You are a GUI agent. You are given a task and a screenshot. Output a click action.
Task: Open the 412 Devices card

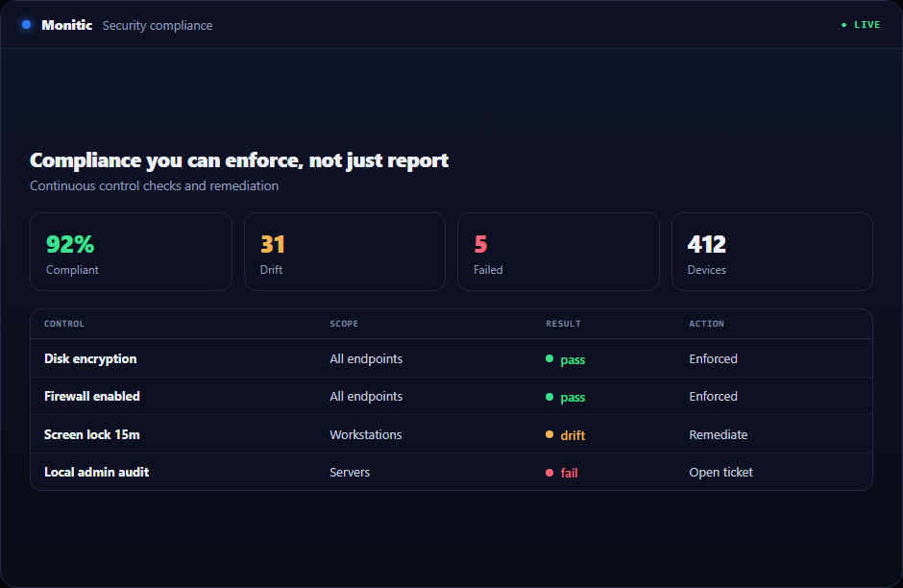coord(772,252)
